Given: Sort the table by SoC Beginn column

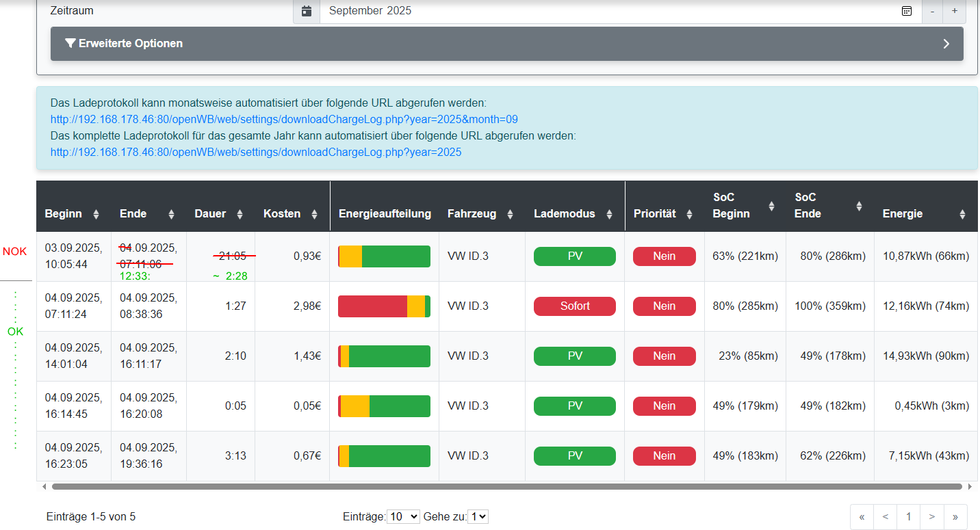Looking at the screenshot, I should (x=771, y=206).
